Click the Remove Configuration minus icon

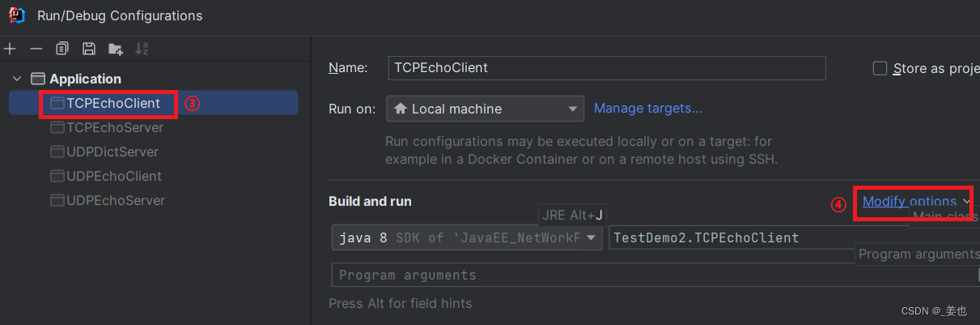click(x=36, y=49)
